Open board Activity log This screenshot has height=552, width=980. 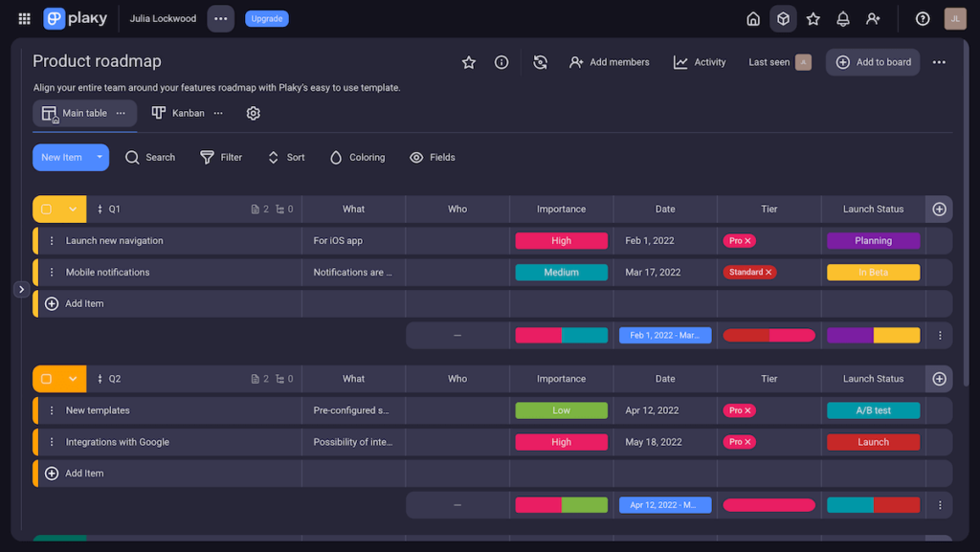pyautogui.click(x=699, y=62)
